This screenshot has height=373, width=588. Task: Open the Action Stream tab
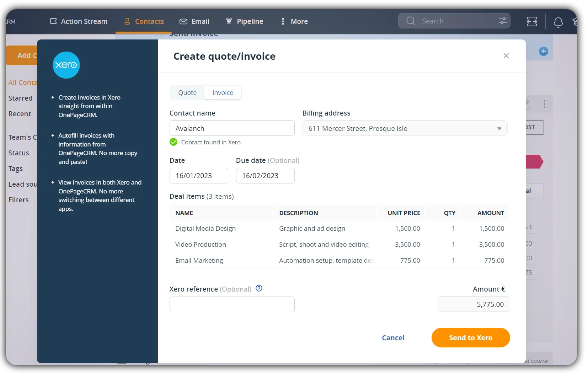point(79,21)
